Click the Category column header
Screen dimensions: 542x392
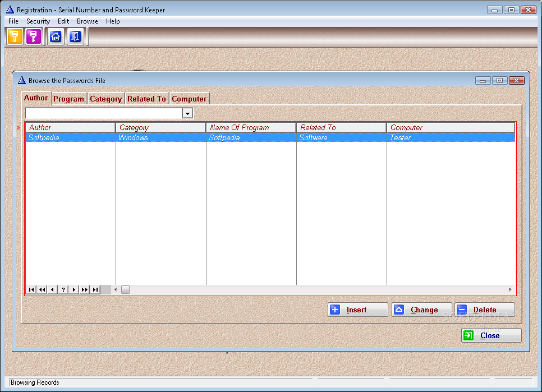160,127
